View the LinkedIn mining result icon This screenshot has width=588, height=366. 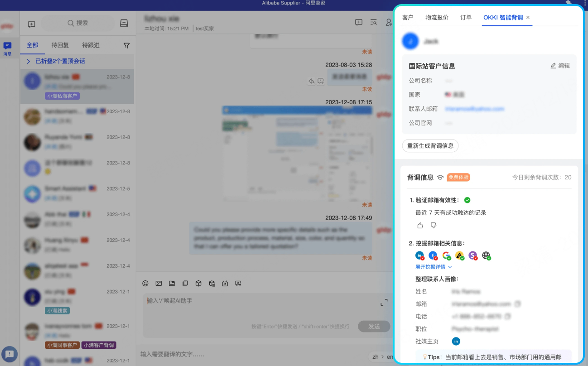coord(420,256)
